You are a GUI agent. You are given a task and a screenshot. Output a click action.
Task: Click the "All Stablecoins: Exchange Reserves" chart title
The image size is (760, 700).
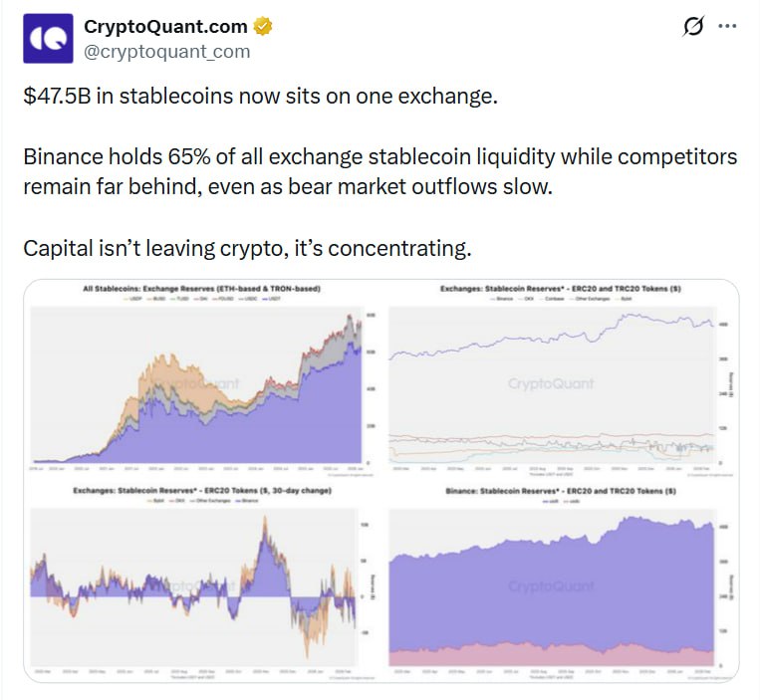[x=208, y=289]
